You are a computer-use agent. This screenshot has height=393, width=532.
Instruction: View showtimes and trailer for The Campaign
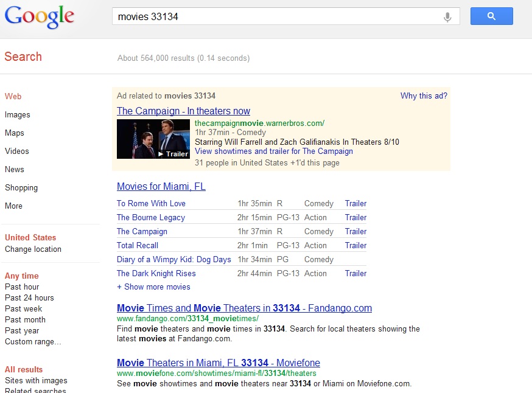(x=274, y=151)
